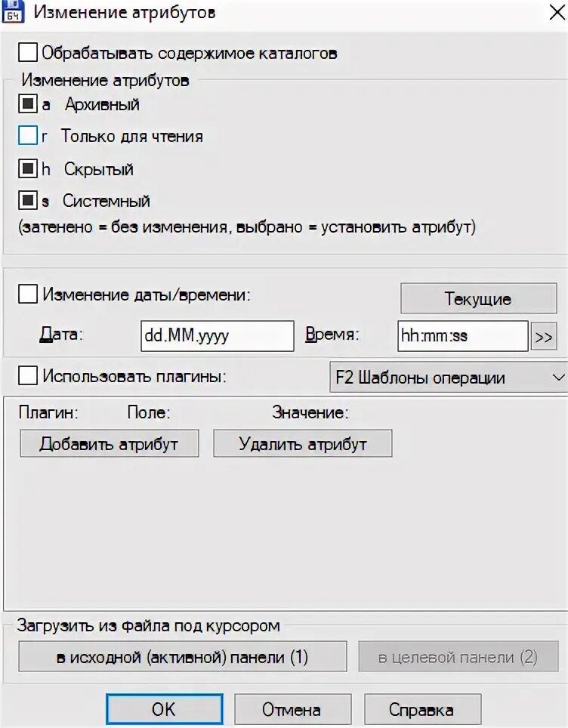Viewport: 568px width, 728px height.
Task: Close the Изменение атрибутов dialog
Action: click(557, 12)
